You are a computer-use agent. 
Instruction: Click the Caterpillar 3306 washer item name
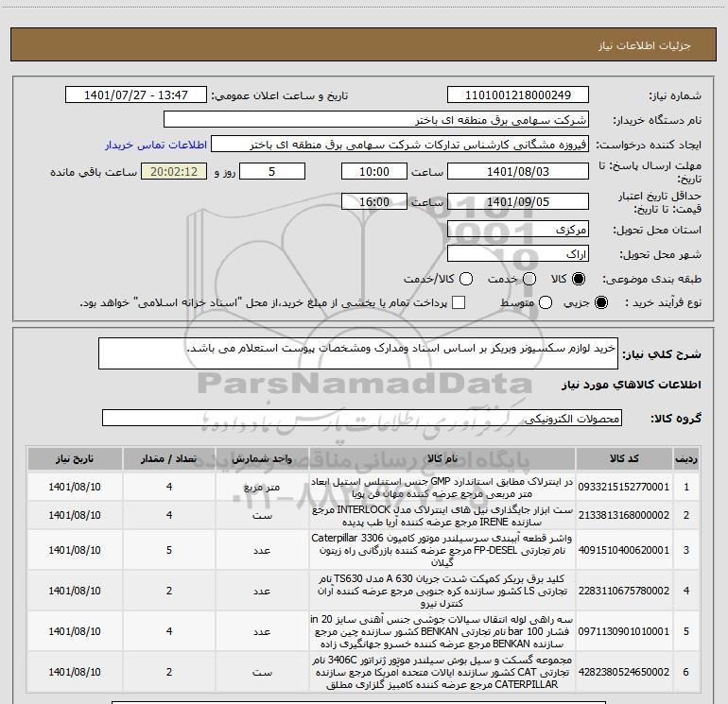pos(442,550)
